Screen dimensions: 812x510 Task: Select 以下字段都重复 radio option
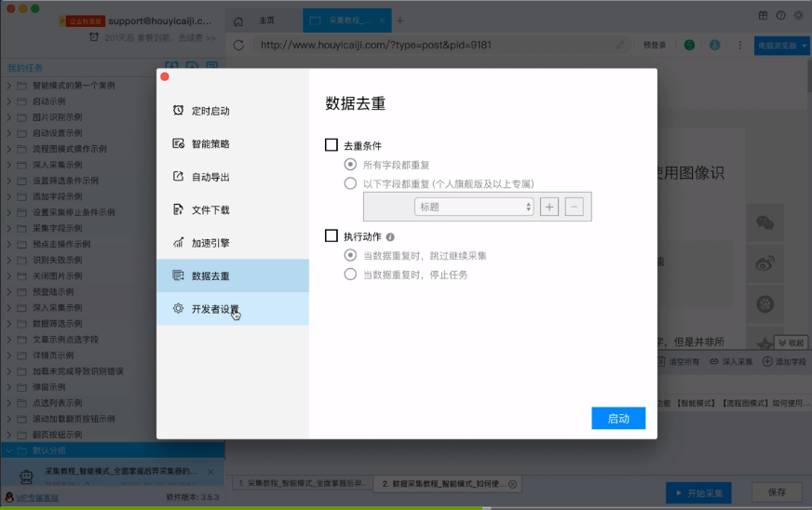pos(350,183)
